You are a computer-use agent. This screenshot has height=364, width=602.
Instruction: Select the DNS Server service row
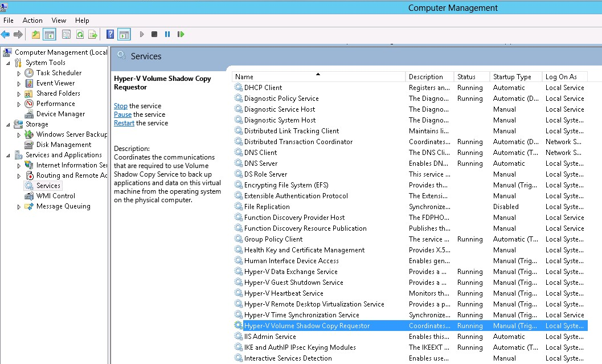tap(260, 163)
